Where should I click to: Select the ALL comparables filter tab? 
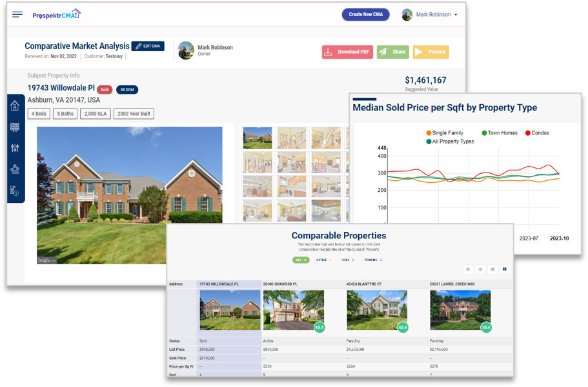tap(301, 260)
